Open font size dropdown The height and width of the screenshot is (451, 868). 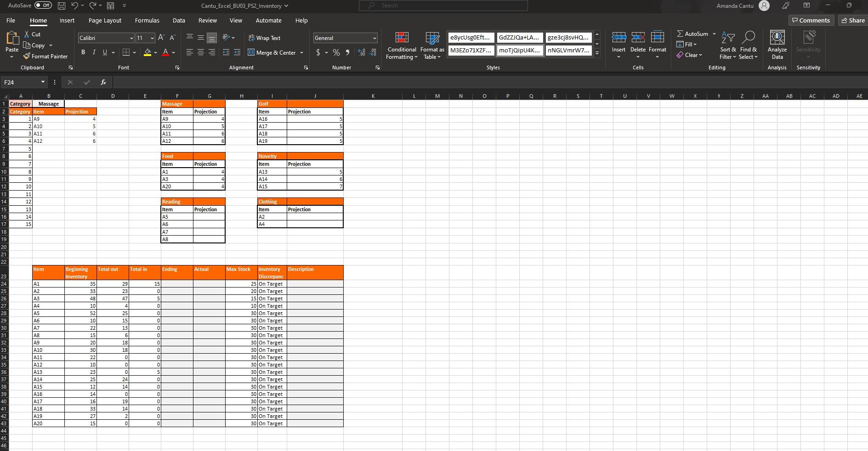pyautogui.click(x=152, y=38)
